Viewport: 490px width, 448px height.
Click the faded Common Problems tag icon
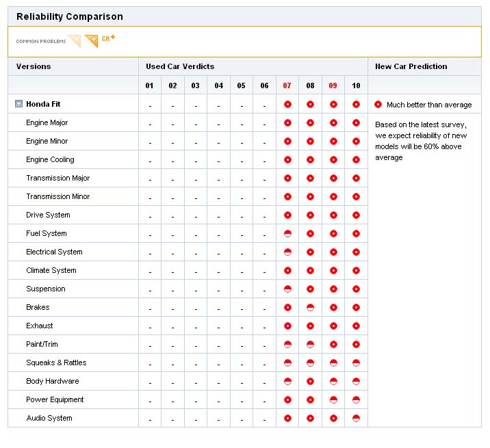tap(75, 41)
